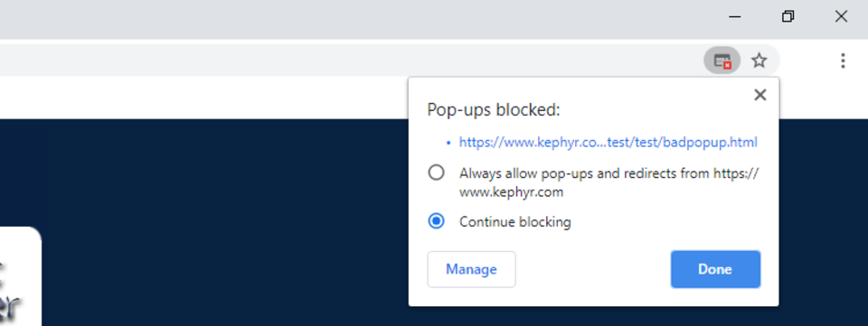Minimize the Chrome window

734,17
